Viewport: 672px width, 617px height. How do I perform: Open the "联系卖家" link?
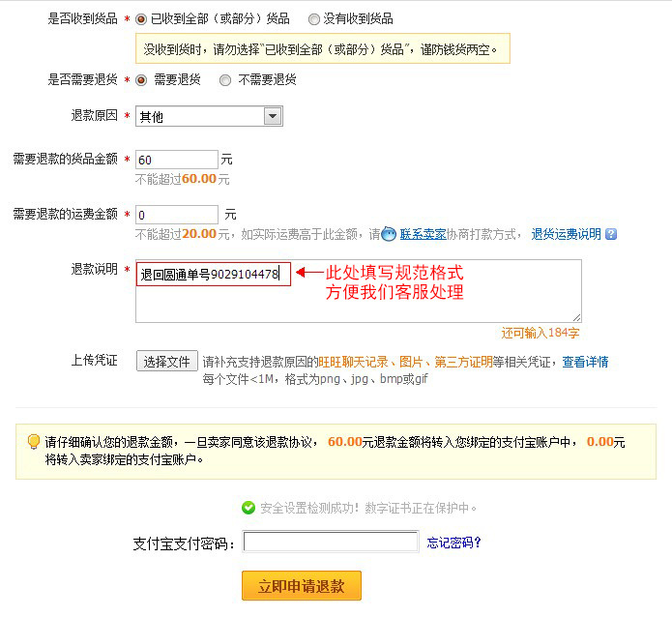coord(424,234)
